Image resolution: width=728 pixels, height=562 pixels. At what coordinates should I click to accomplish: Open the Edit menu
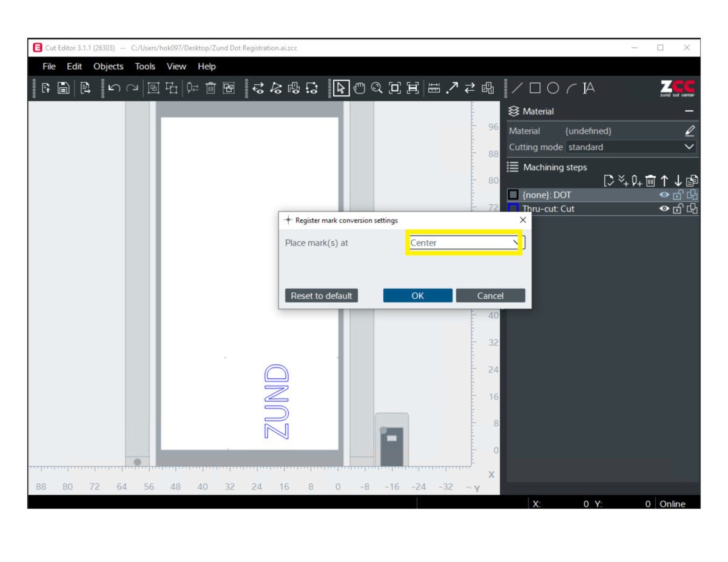point(74,67)
